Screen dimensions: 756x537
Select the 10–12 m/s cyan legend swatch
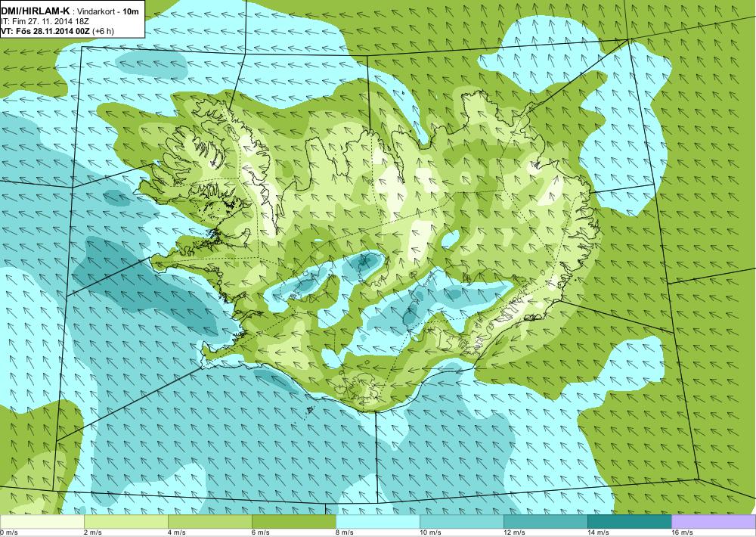461,522
